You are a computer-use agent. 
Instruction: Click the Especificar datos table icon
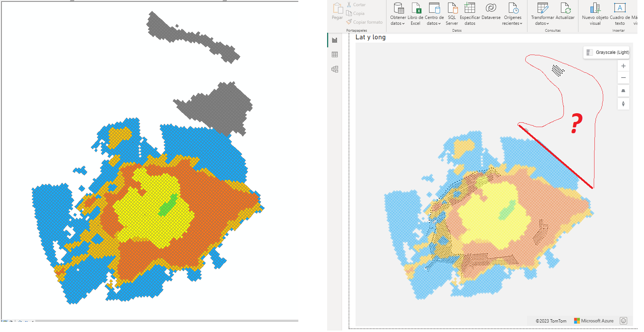[470, 8]
